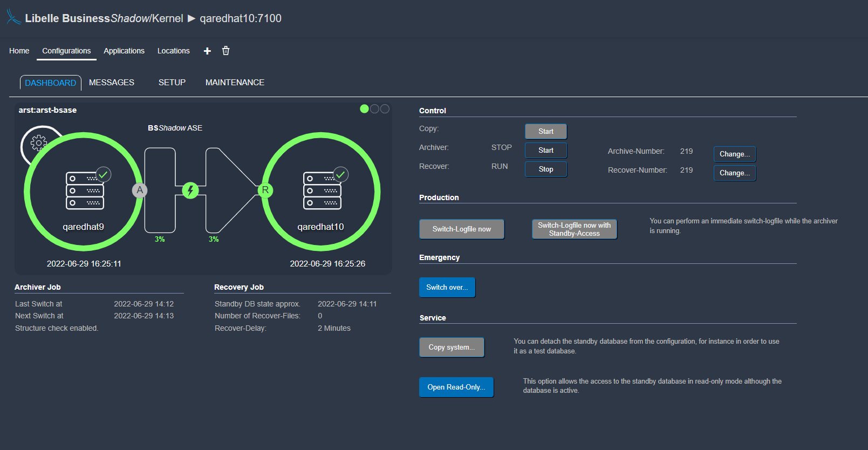
Task: Click the Open Read-Only... button
Action: pyautogui.click(x=456, y=387)
